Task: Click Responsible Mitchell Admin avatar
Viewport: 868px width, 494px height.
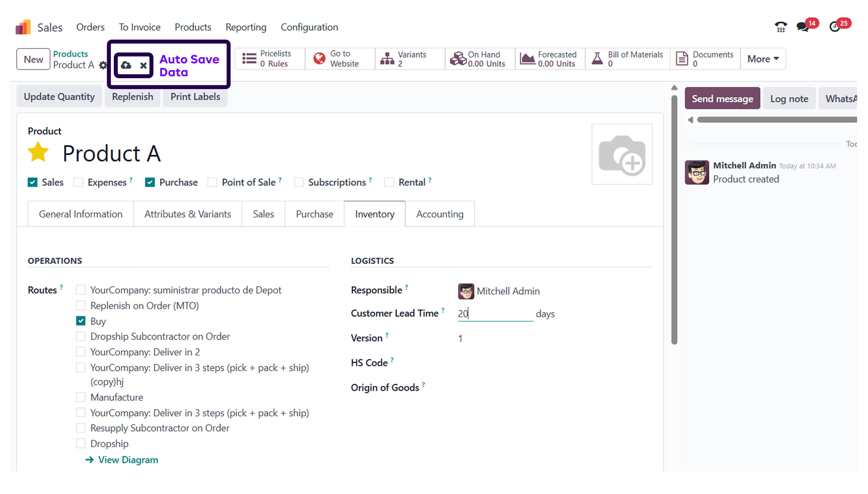Action: tap(466, 291)
